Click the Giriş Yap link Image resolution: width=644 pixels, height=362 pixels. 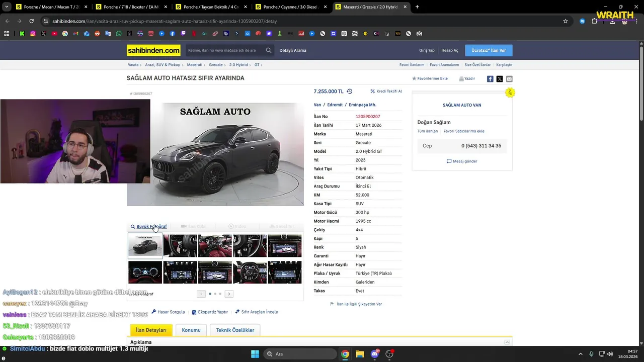pos(427,50)
